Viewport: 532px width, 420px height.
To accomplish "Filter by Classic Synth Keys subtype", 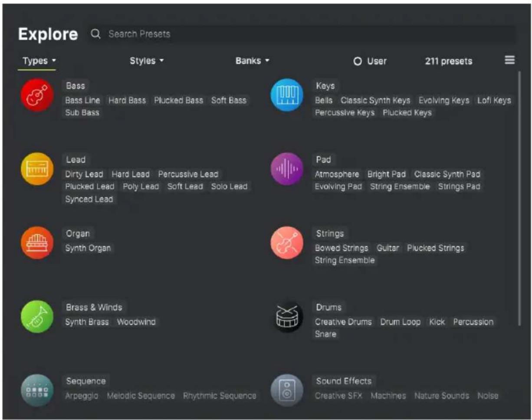I will [x=375, y=100].
